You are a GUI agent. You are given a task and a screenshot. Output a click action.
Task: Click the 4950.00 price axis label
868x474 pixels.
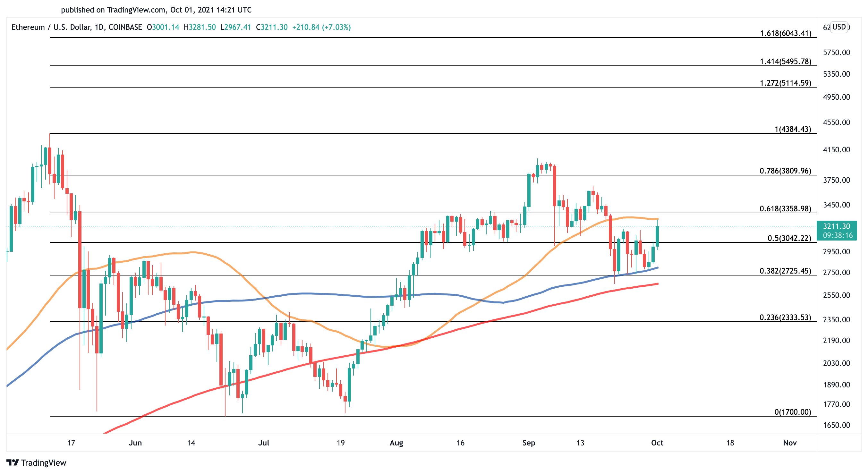click(836, 97)
